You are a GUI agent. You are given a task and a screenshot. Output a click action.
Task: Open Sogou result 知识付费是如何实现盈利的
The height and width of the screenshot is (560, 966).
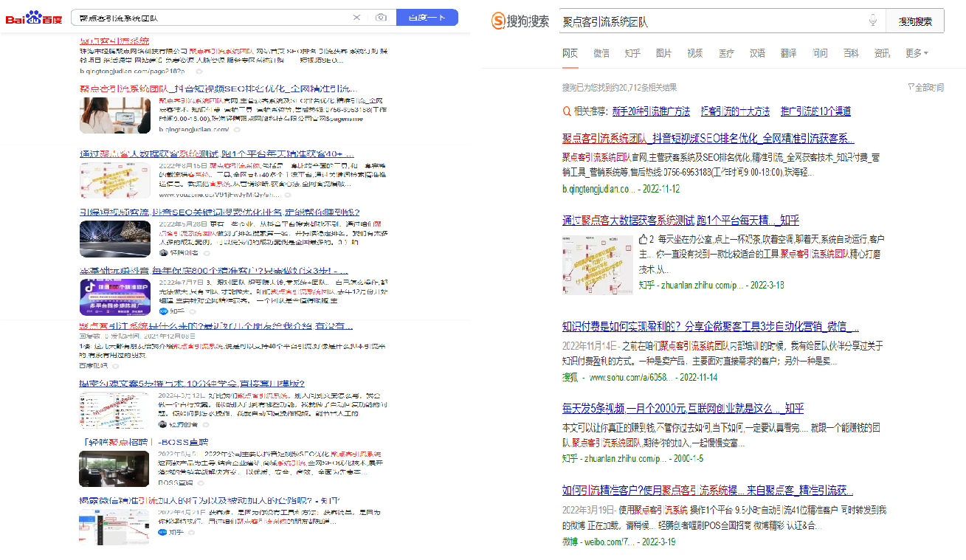(711, 326)
